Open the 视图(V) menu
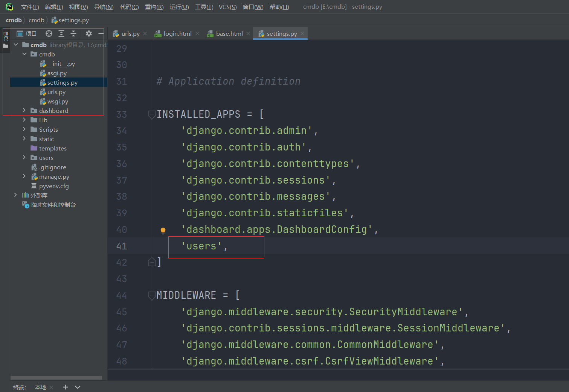 pos(78,7)
